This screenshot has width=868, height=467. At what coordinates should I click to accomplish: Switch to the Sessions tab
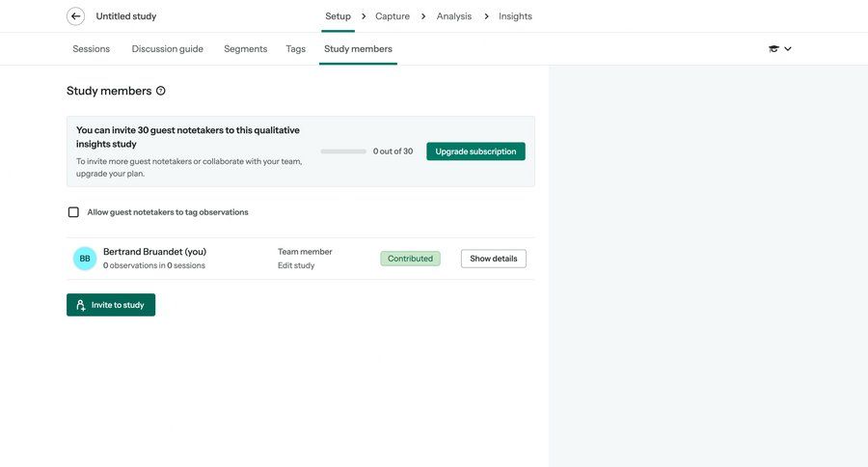tap(92, 49)
